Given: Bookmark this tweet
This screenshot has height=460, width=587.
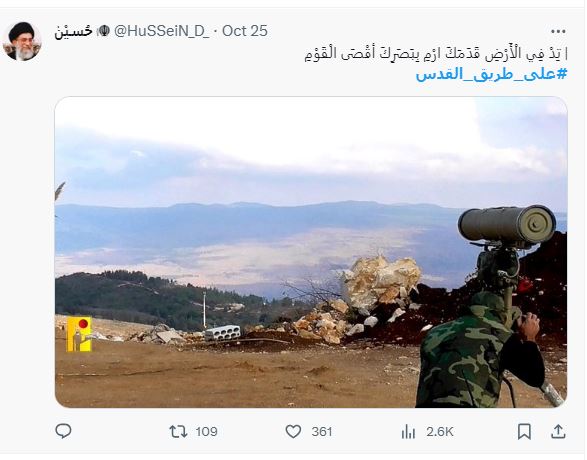Looking at the screenshot, I should [524, 432].
